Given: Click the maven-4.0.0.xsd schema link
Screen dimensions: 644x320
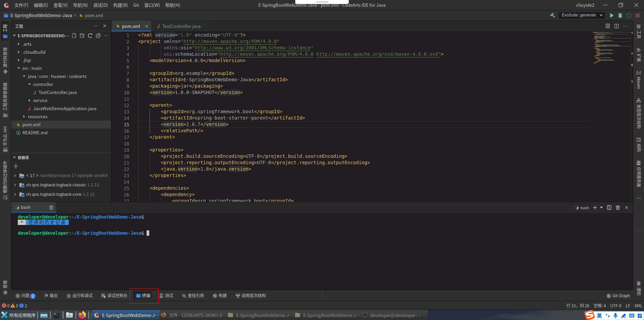Looking at the screenshot, I should [x=378, y=54].
